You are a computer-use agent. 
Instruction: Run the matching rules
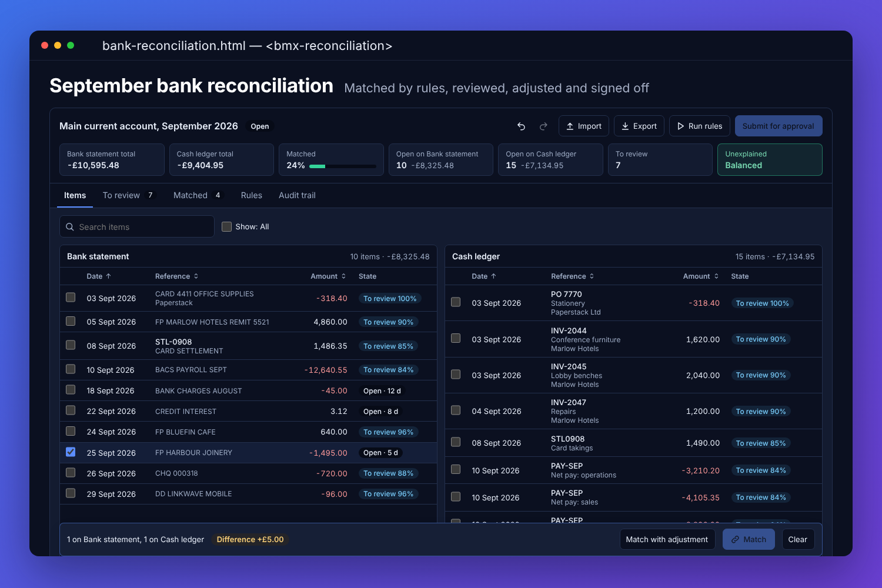tap(700, 126)
